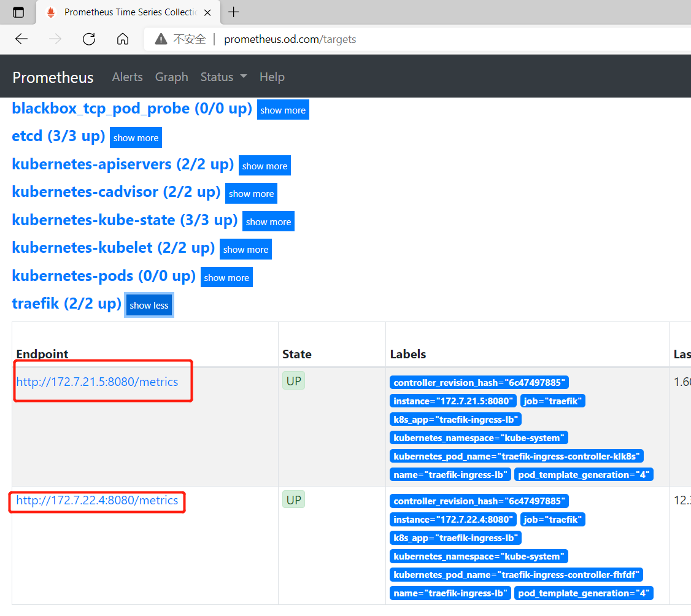Viewport: 691px width, 616px height.
Task: Click label kubernetes_pod_name="traefik-ingress-controller-fhfdf"
Action: point(517,574)
